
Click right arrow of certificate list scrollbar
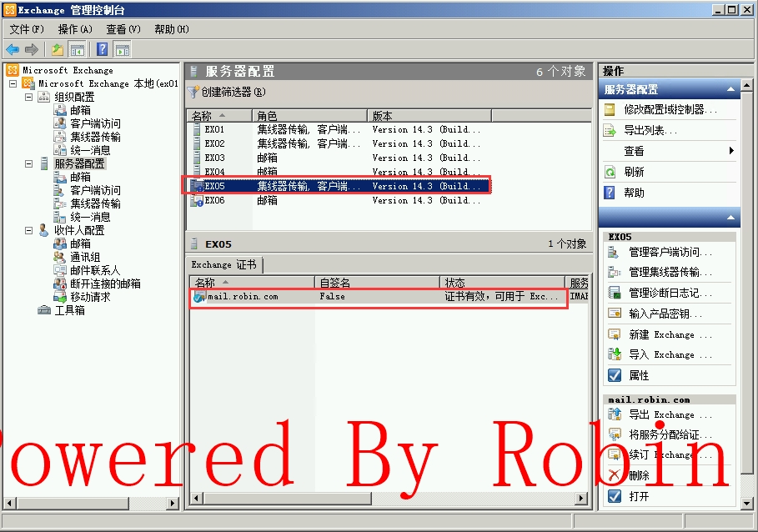(581, 498)
